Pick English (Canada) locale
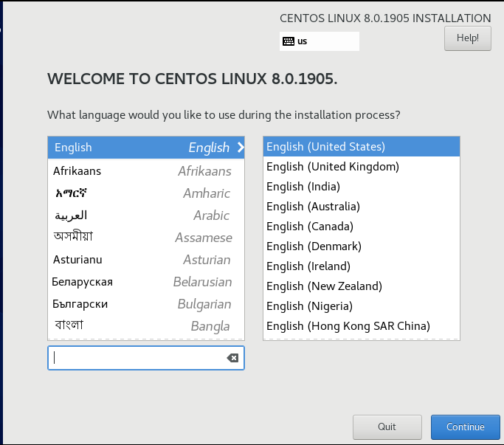Image resolution: width=504 pixels, height=445 pixels. pyautogui.click(x=362, y=227)
